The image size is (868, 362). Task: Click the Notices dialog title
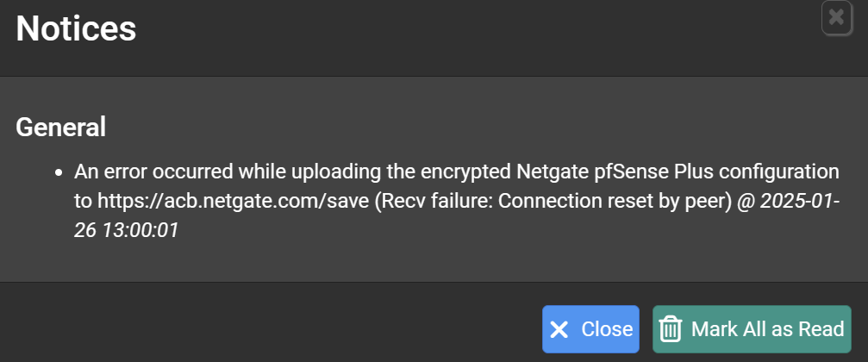[76, 28]
